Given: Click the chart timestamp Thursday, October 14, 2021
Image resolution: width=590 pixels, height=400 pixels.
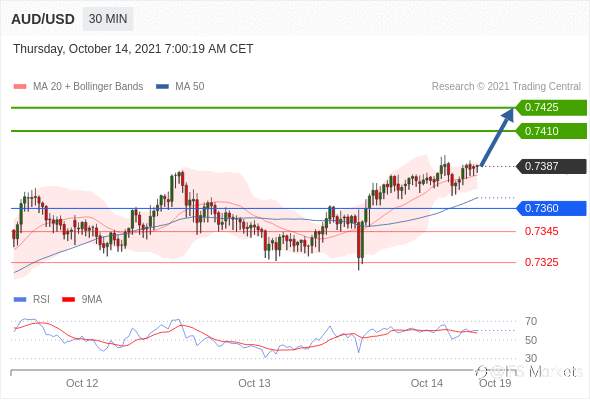Looking at the screenshot, I should (x=133, y=49).
